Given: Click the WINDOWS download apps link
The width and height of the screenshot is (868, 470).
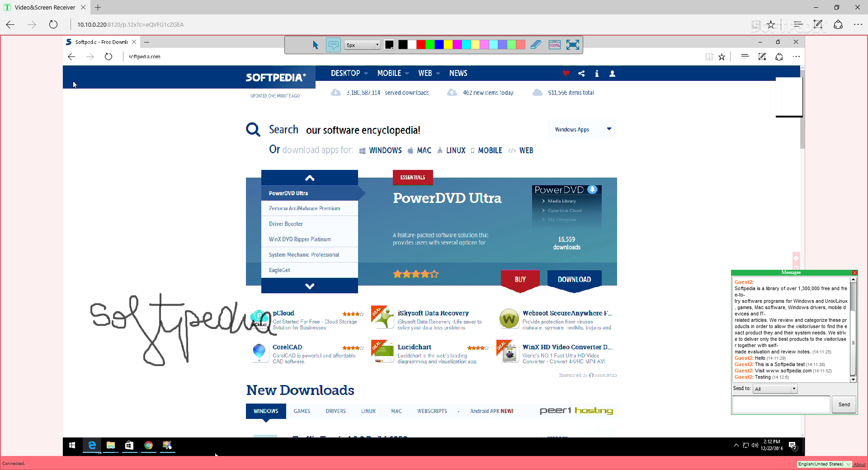Looking at the screenshot, I should [380, 150].
